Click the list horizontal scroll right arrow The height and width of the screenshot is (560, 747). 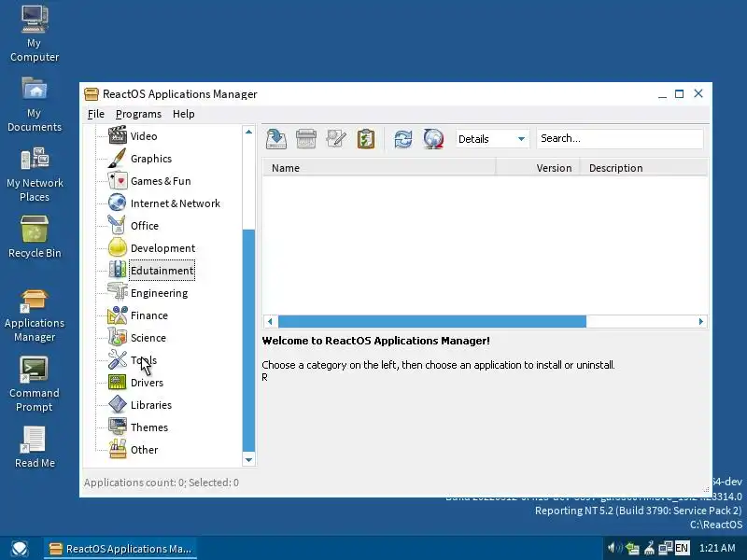point(701,321)
